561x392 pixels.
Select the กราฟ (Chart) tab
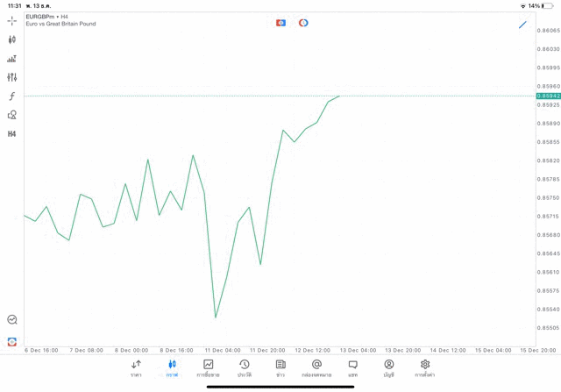click(x=172, y=368)
